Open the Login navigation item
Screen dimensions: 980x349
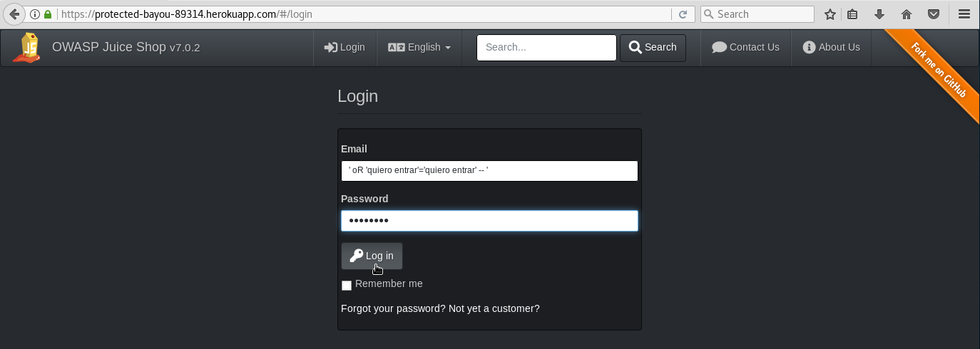click(x=344, y=48)
